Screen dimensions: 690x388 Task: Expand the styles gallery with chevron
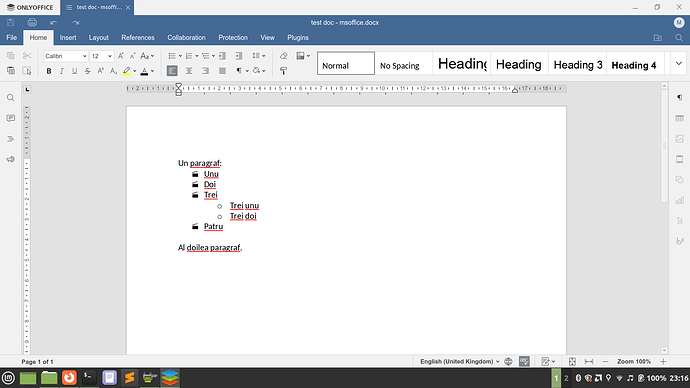click(x=679, y=63)
